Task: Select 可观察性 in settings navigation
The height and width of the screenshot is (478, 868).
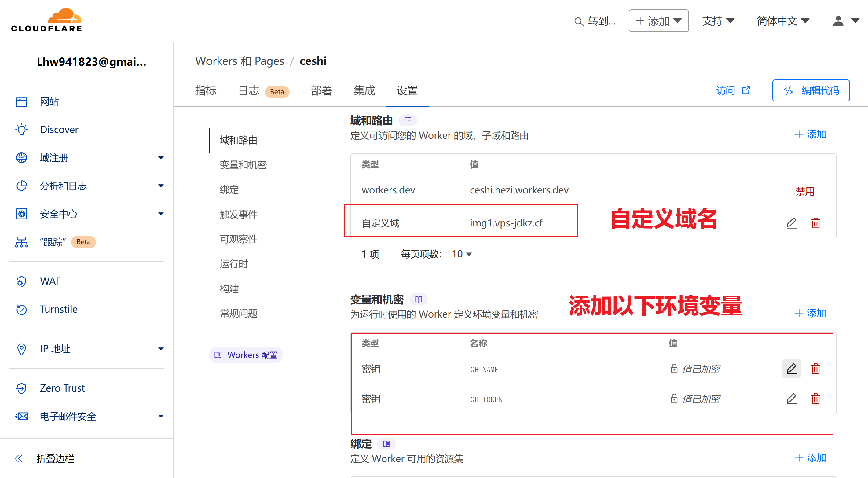Action: point(239,239)
